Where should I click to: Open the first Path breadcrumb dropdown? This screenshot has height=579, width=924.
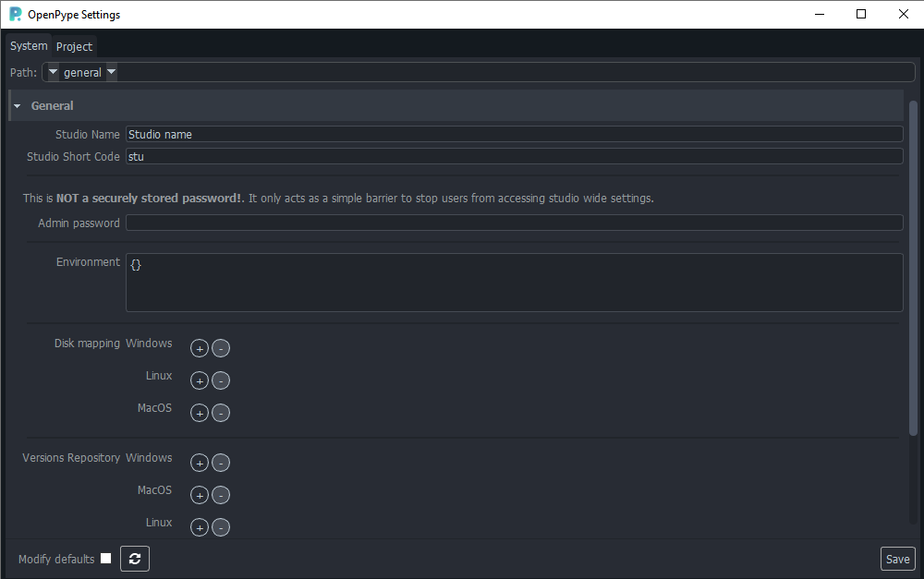coord(52,72)
